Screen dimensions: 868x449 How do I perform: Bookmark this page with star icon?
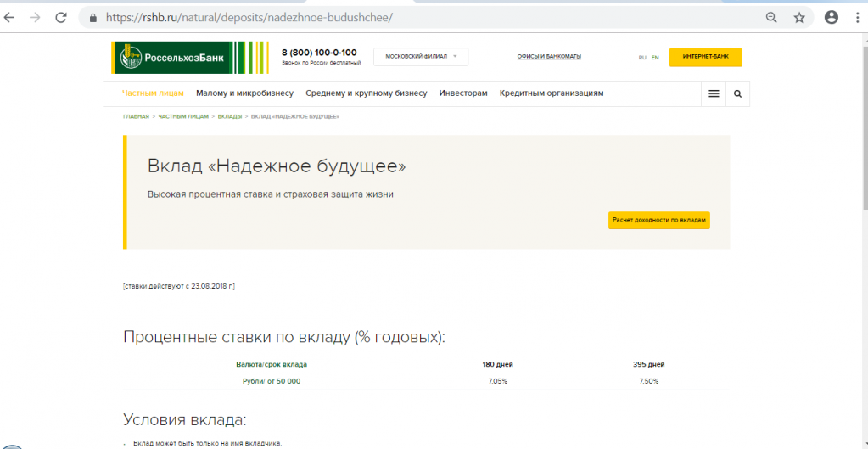798,17
